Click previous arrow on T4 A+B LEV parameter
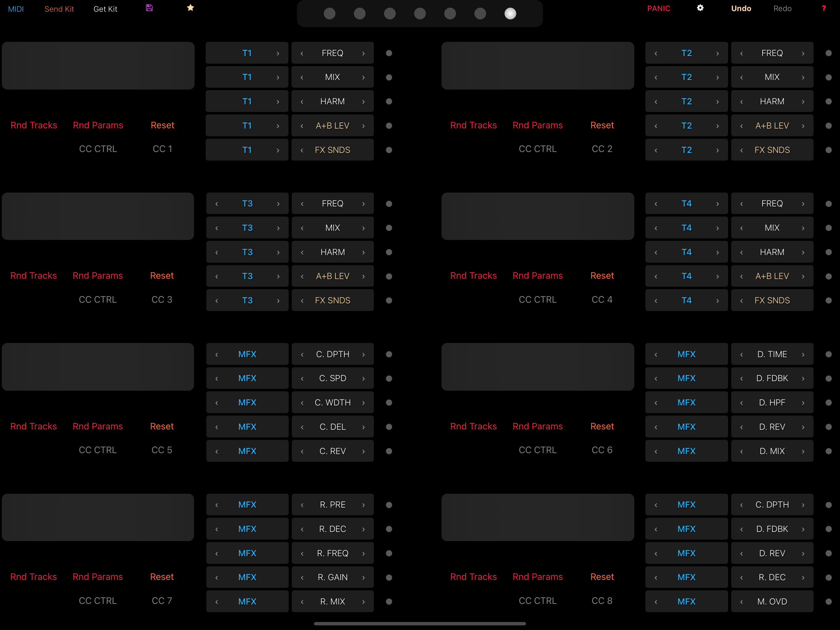 click(x=741, y=276)
